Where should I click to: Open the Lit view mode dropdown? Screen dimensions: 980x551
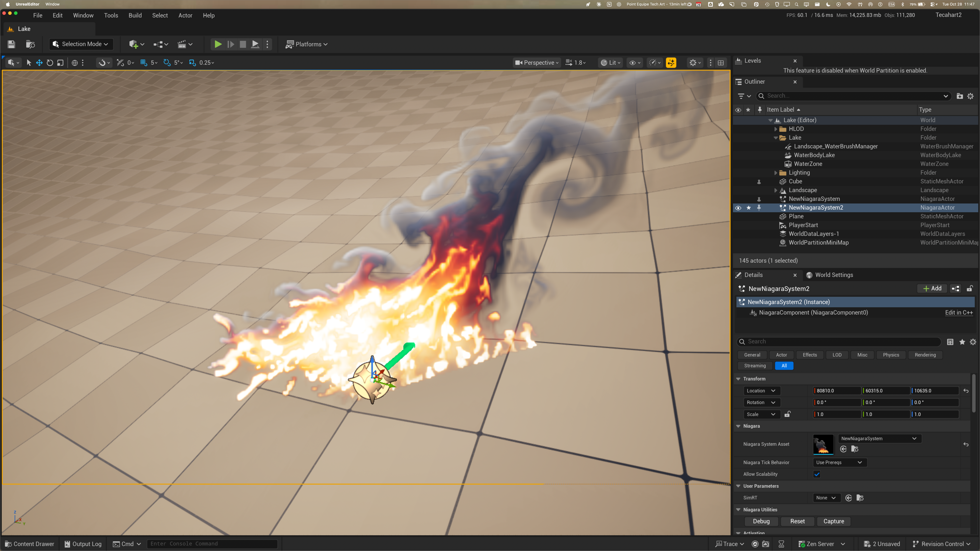611,63
